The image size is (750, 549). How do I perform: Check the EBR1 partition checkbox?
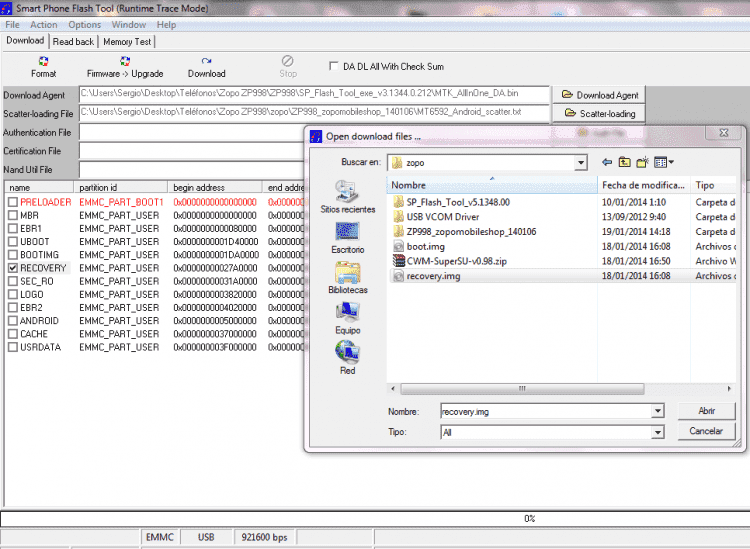[x=13, y=229]
